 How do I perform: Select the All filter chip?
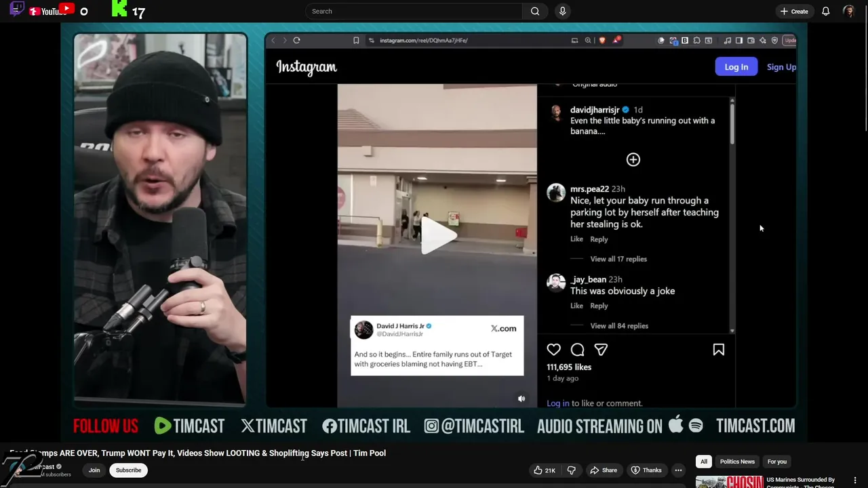(704, 462)
